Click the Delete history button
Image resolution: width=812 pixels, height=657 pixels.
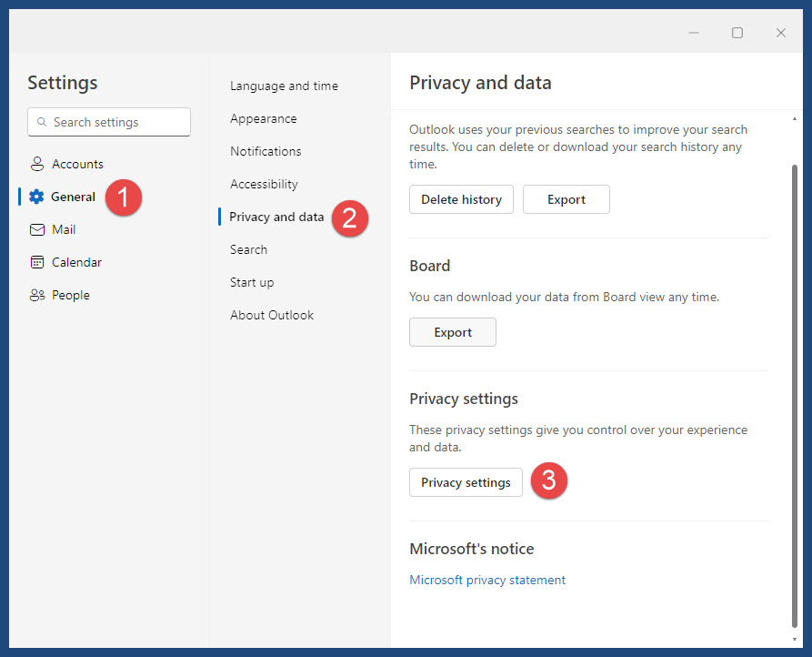461,199
